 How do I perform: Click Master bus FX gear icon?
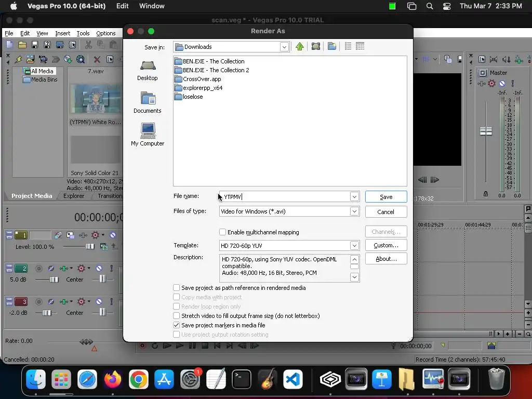pyautogui.click(x=491, y=83)
